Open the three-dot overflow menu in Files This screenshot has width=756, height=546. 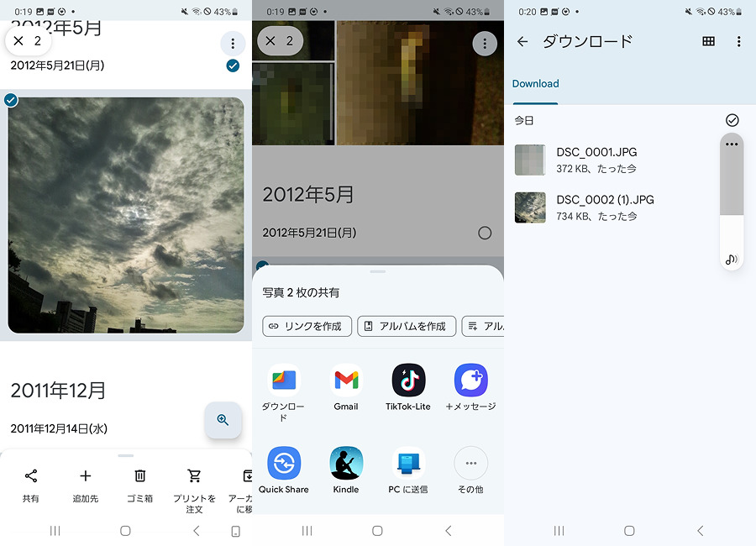pyautogui.click(x=738, y=41)
